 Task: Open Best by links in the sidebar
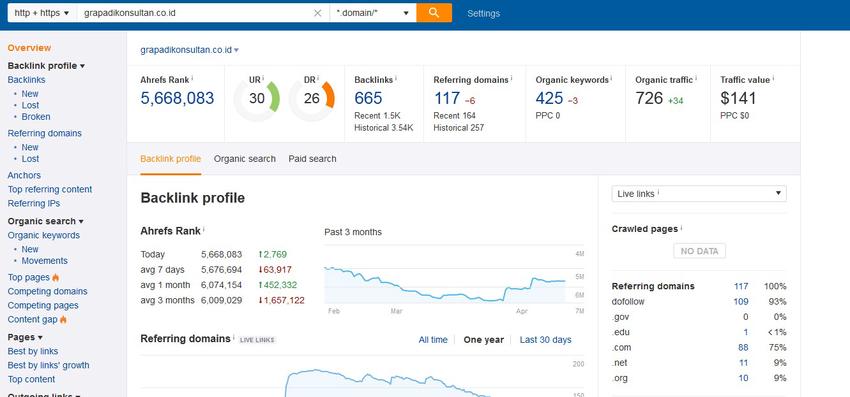[33, 351]
